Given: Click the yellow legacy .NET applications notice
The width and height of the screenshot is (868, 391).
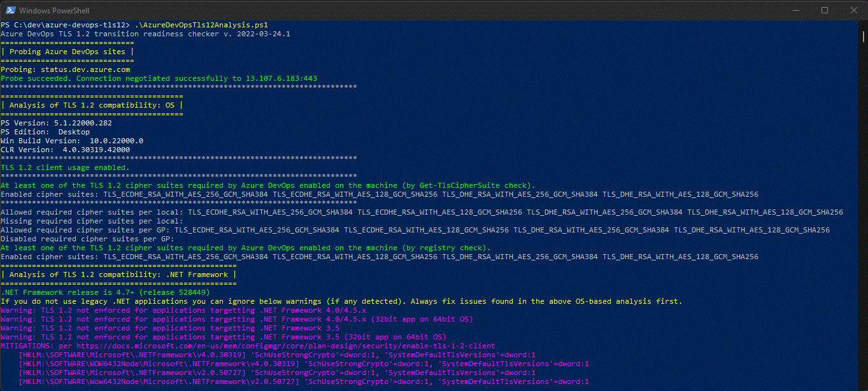Looking at the screenshot, I should [341, 301].
